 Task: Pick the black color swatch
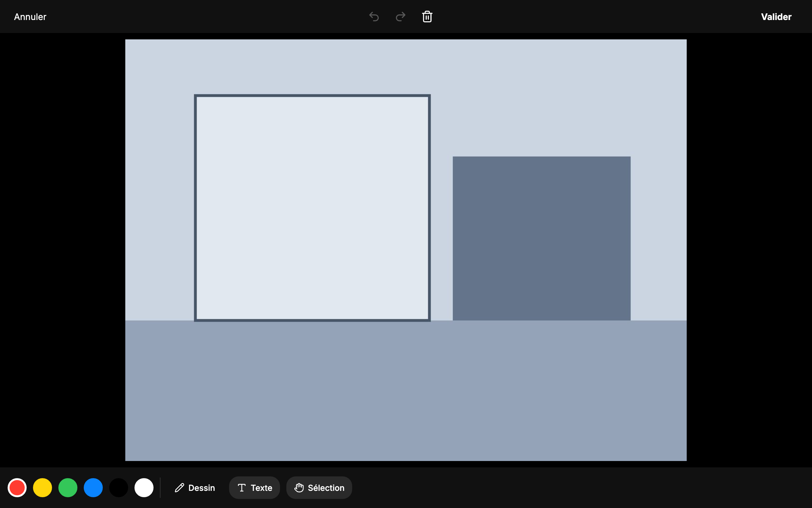click(119, 487)
